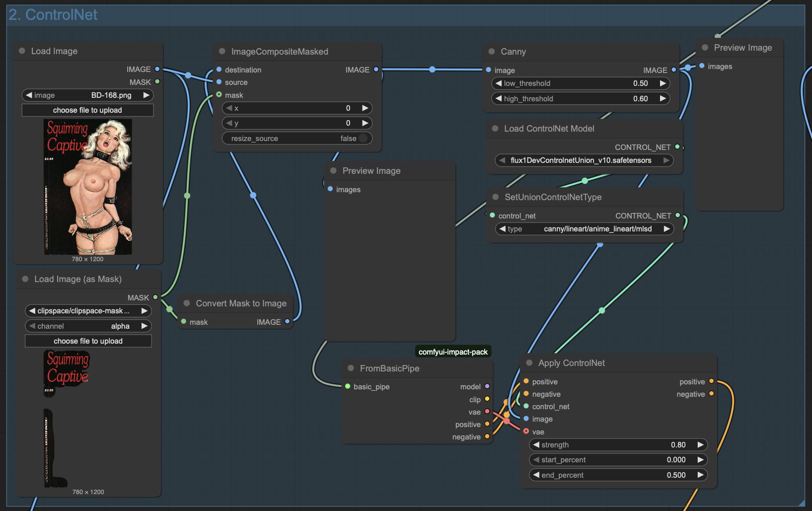Collapse the ImageCompositeMasked node via its title dot
The width and height of the screenshot is (812, 511).
pos(222,51)
